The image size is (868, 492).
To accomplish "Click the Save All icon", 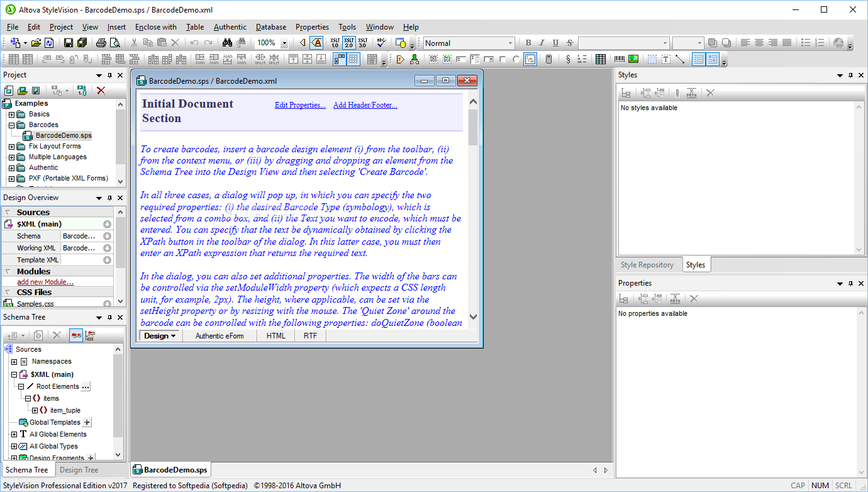I will pos(82,43).
